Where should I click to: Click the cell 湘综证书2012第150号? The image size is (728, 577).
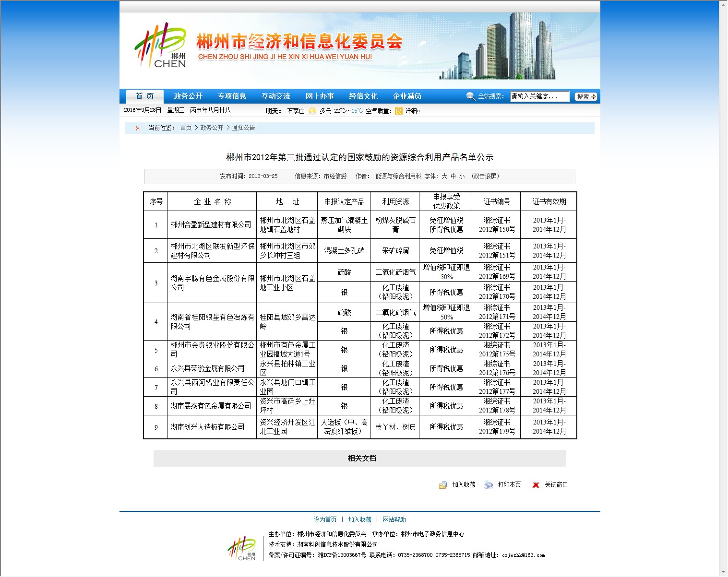tap(497, 225)
